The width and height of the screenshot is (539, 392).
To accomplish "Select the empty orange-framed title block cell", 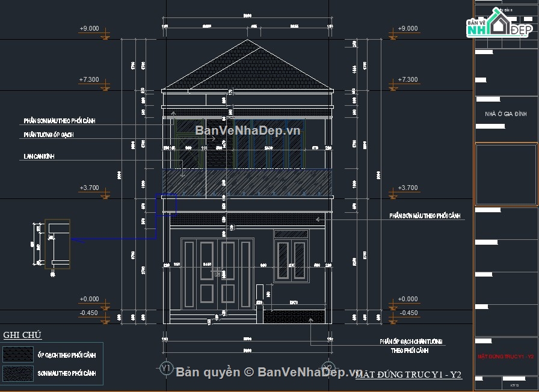I will [506, 174].
